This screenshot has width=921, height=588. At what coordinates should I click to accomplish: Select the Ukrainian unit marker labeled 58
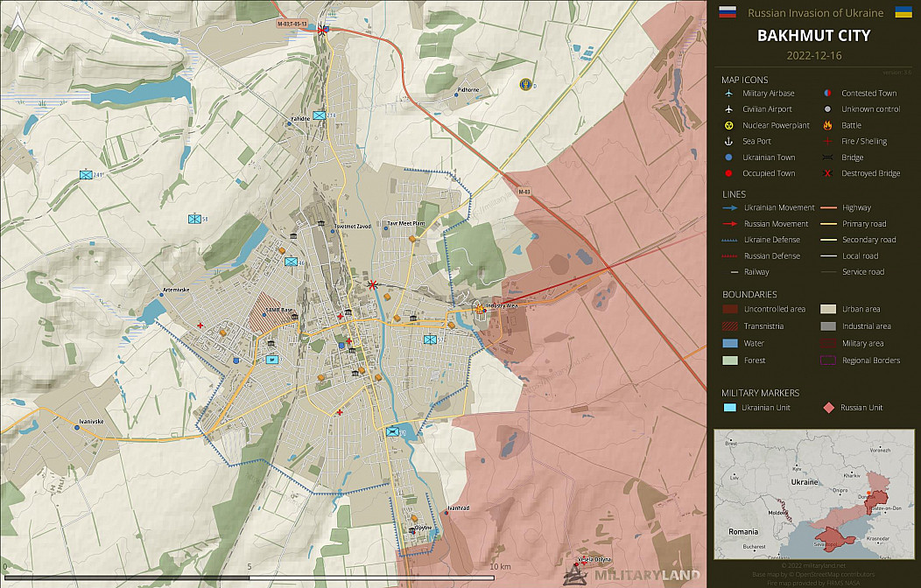coord(193,219)
